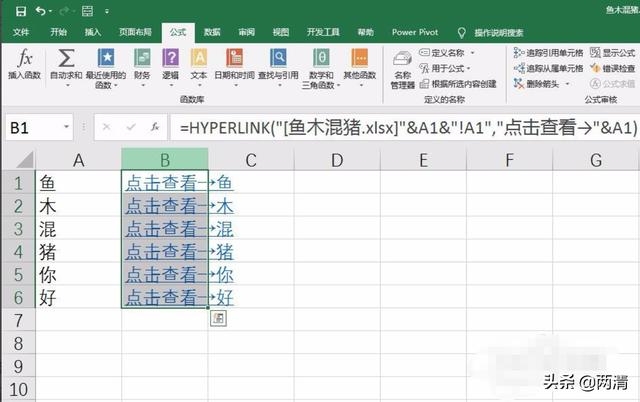Expand the Name Box dropdown arrow

pyautogui.click(x=66, y=128)
